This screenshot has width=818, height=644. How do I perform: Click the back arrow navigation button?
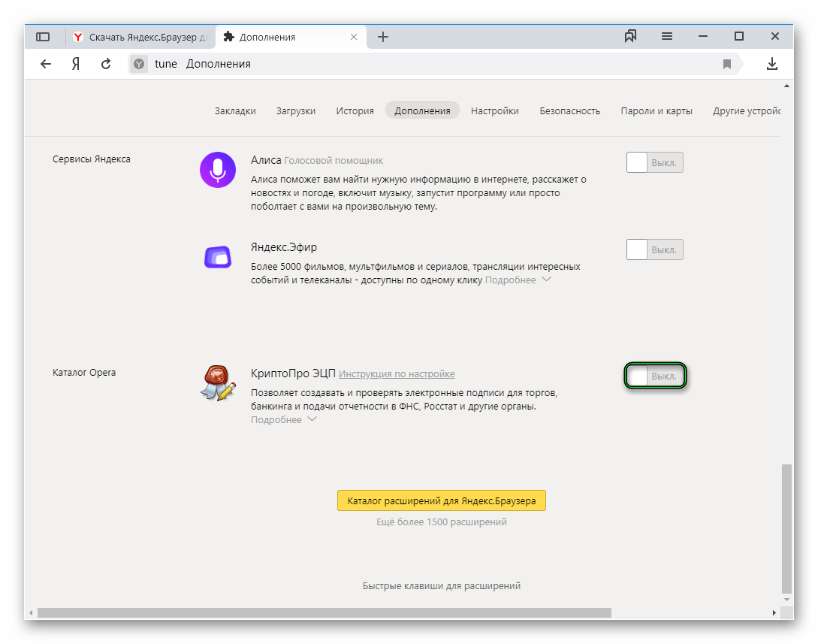pos(46,64)
